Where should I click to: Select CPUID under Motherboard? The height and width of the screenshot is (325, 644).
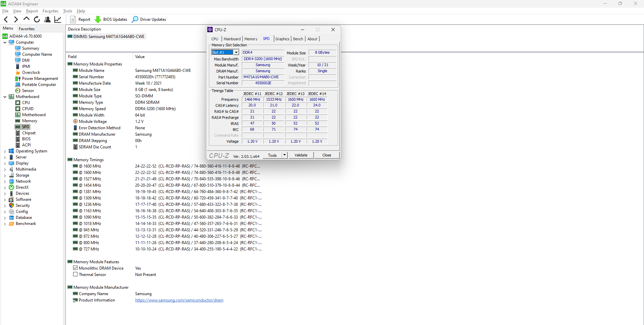tap(24, 109)
